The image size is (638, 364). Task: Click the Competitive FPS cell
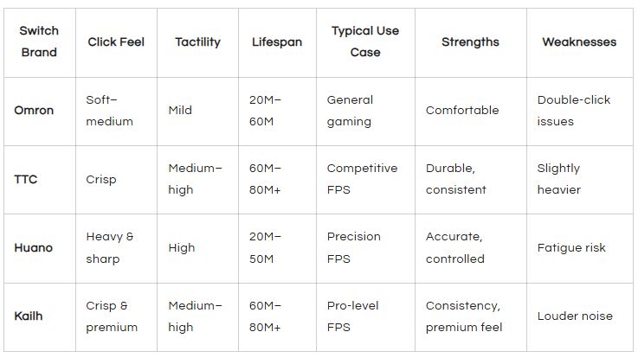coord(365,180)
